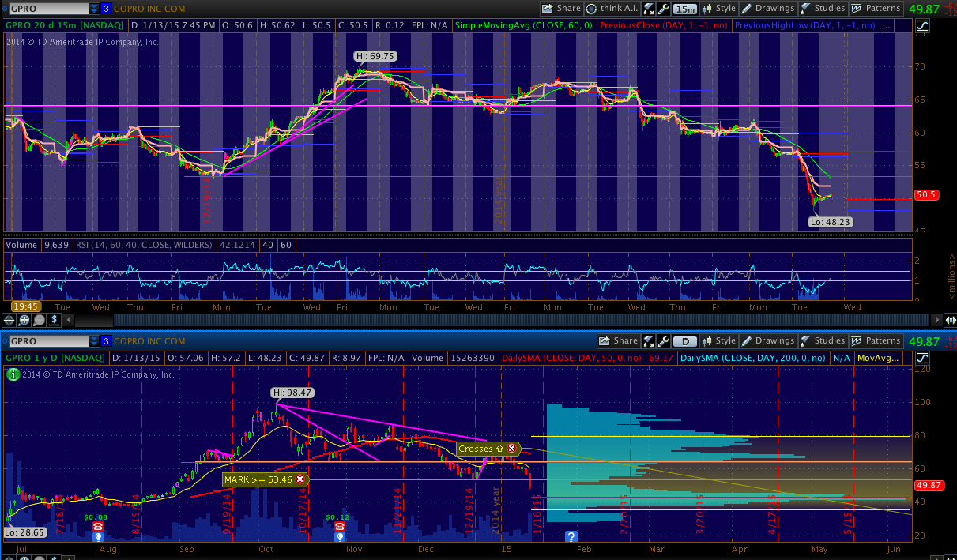
Task: Click the Share button in top chart
Action: click(561, 9)
